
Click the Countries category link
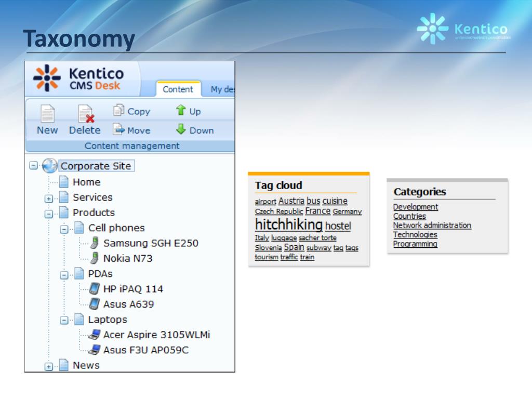409,216
